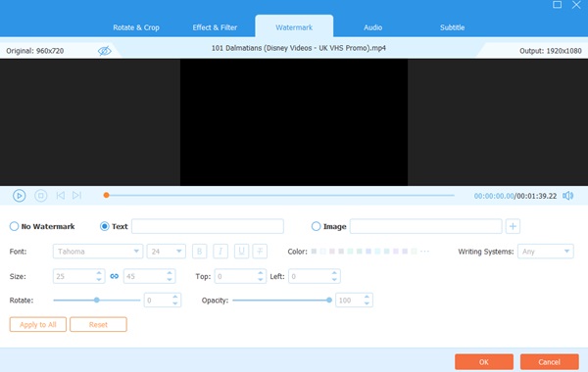This screenshot has width=588, height=372.
Task: Jump to the previous frame
Action: pos(61,196)
